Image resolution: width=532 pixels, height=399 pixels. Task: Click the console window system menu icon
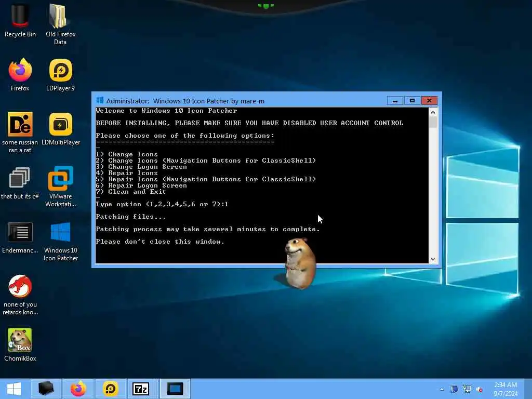click(x=100, y=100)
